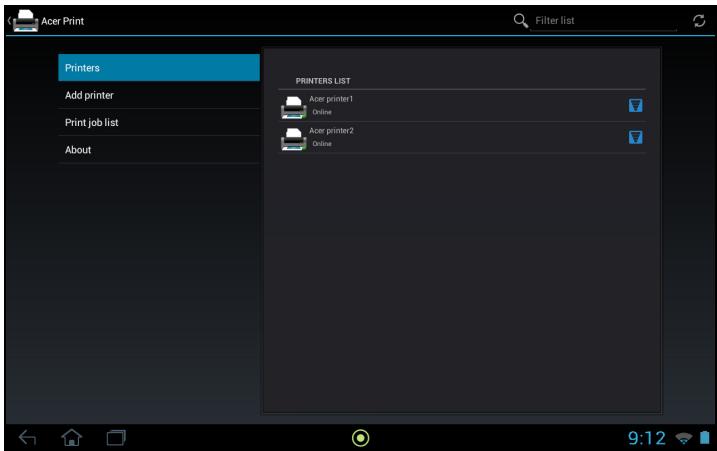717x451 pixels.
Task: Open options icon for Acer printer1
Action: coord(635,106)
